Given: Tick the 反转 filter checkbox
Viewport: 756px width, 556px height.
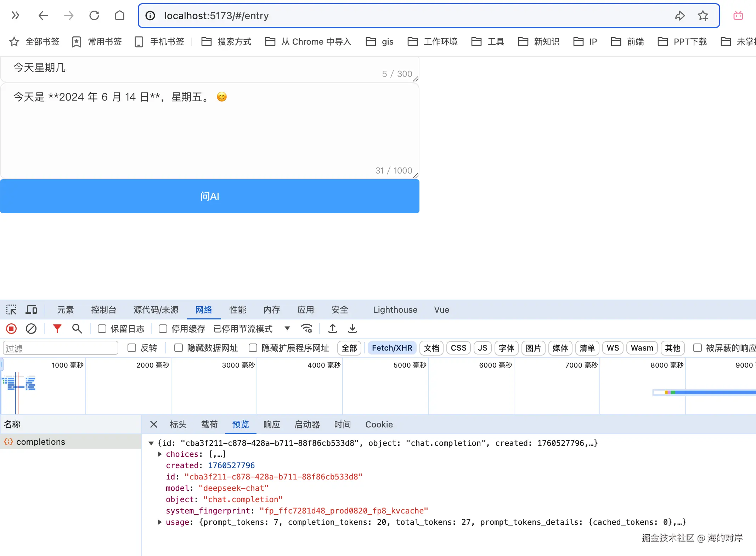Looking at the screenshot, I should (132, 348).
